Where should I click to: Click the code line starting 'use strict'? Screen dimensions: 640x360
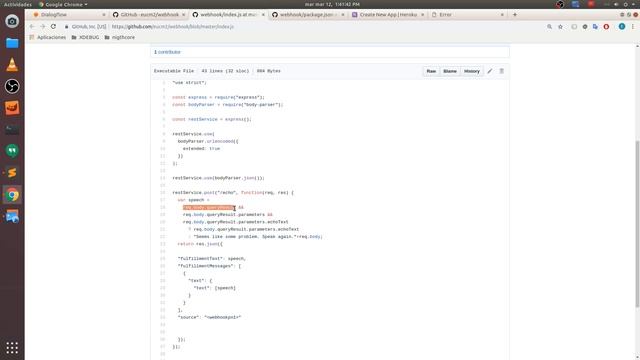[x=189, y=82]
